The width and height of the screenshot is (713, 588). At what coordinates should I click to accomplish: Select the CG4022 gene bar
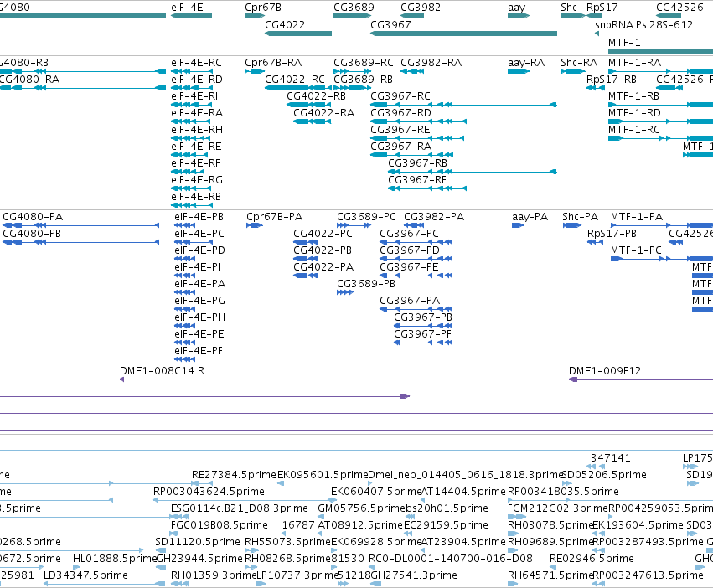coord(298,34)
